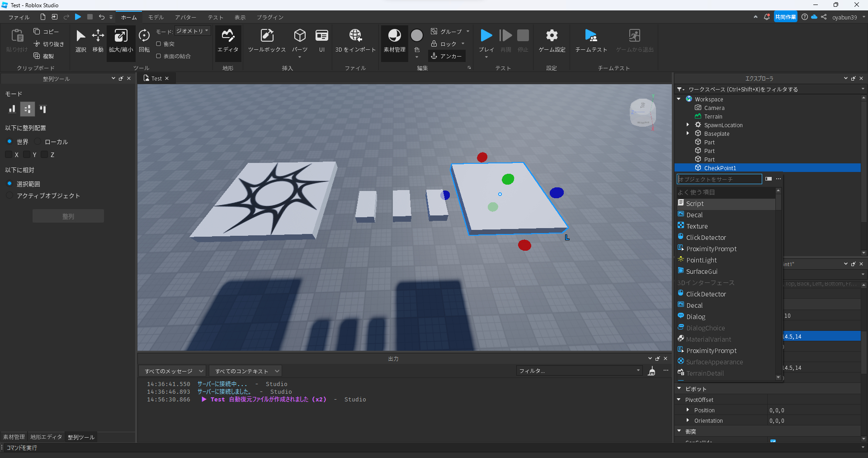Image resolution: width=868 pixels, height=458 pixels.
Task: Start a チームテスト session
Action: coord(591,41)
